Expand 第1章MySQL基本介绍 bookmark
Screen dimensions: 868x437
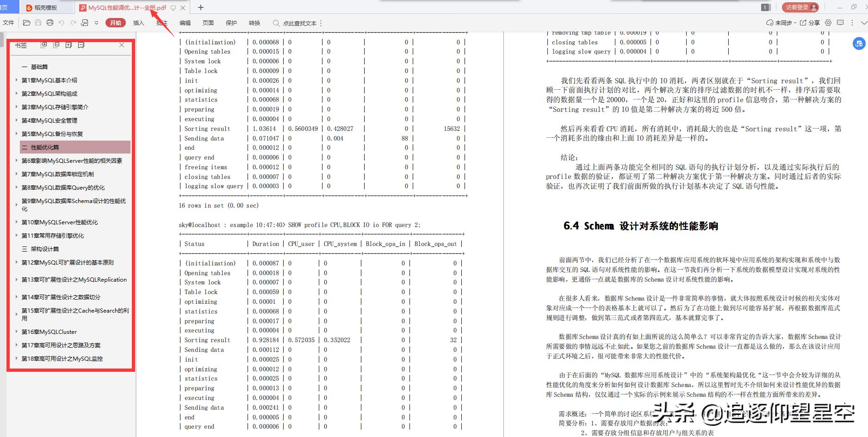(x=16, y=80)
